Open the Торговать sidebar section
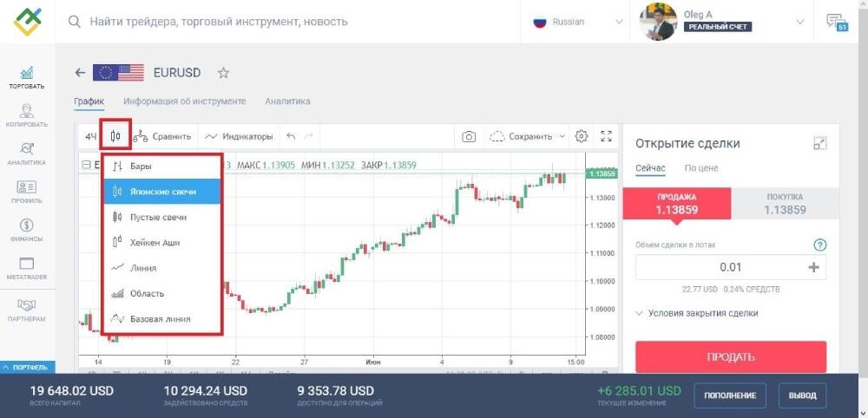 pyautogui.click(x=27, y=78)
